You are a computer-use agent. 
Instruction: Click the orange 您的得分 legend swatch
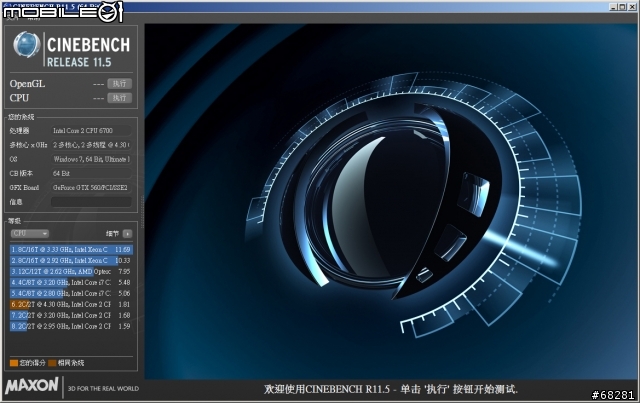click(14, 363)
